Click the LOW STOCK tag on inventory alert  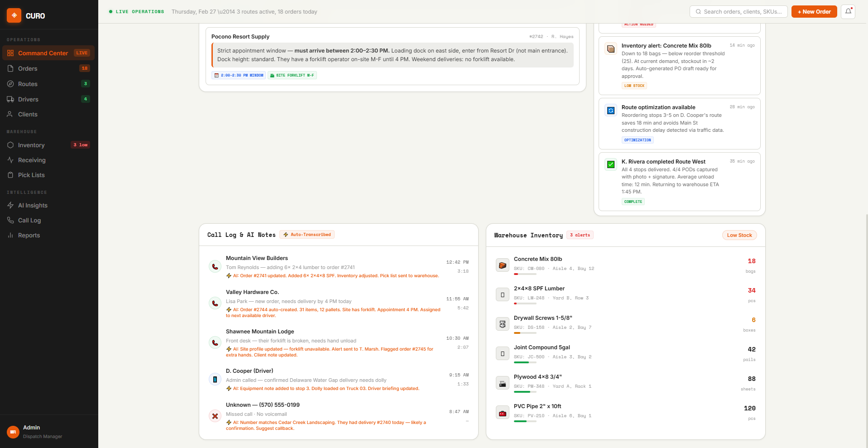(x=634, y=86)
